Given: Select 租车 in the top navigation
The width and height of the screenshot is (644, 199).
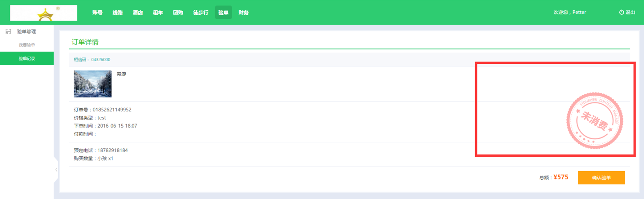Looking at the screenshot, I should [158, 13].
